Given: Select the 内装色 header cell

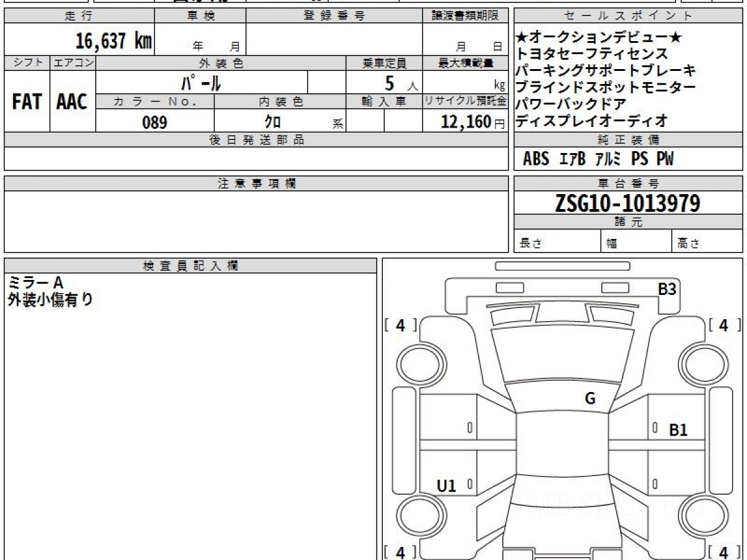Looking at the screenshot, I should (x=280, y=101).
